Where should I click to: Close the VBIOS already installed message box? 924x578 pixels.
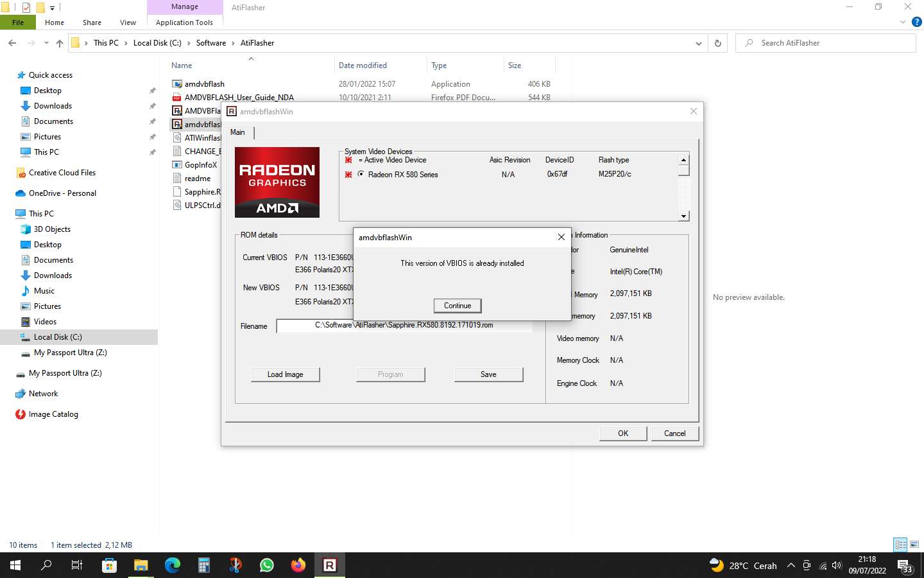pos(561,237)
